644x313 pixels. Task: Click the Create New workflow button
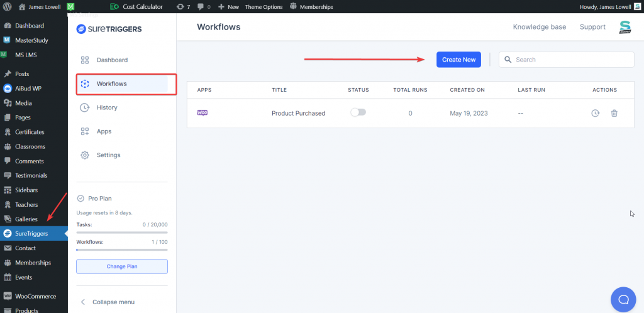tap(458, 60)
